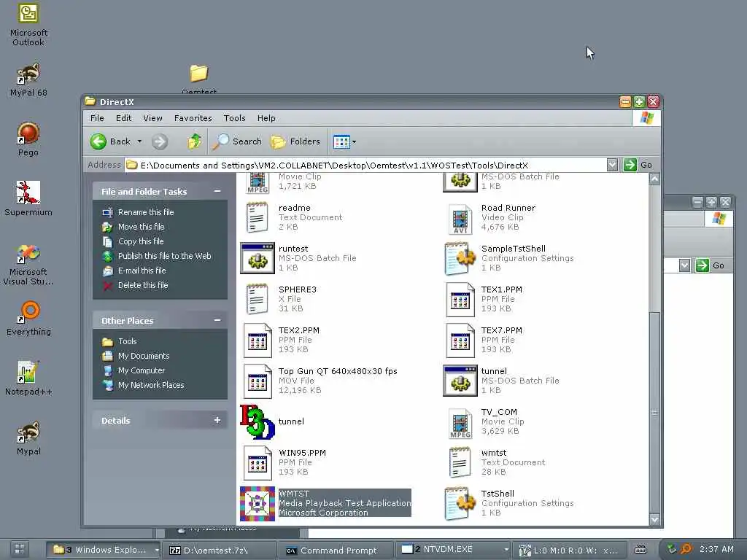The height and width of the screenshot is (560, 747).
Task: Open the Search pane
Action: [x=237, y=141]
